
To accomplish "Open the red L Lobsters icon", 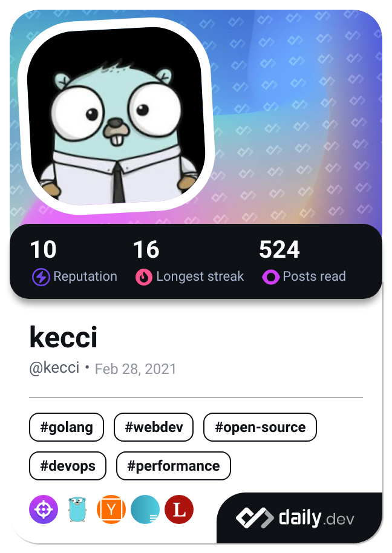I will pos(179,509).
